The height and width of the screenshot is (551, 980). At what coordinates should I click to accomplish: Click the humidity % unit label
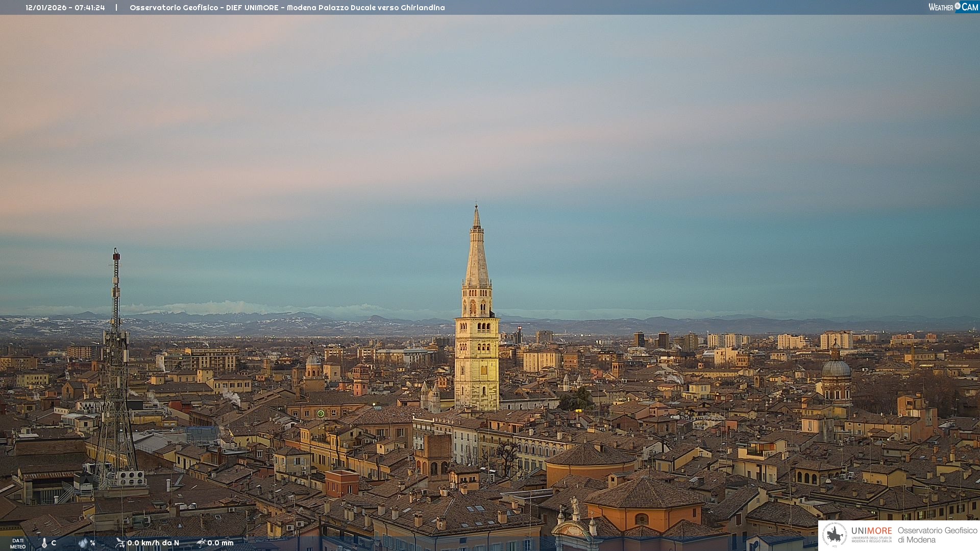(x=92, y=543)
